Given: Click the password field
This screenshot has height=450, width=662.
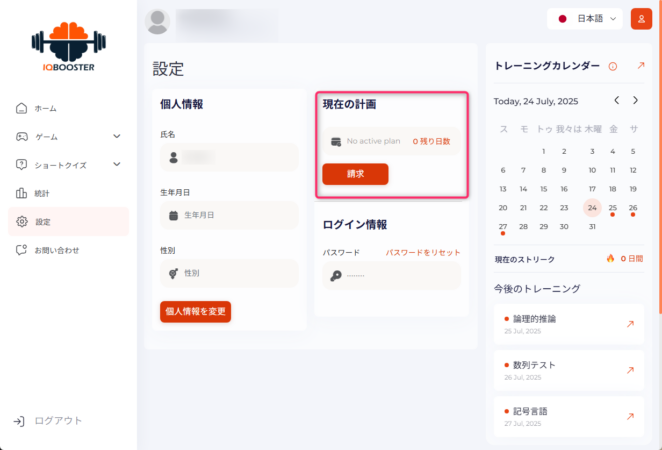Looking at the screenshot, I should coord(392,276).
